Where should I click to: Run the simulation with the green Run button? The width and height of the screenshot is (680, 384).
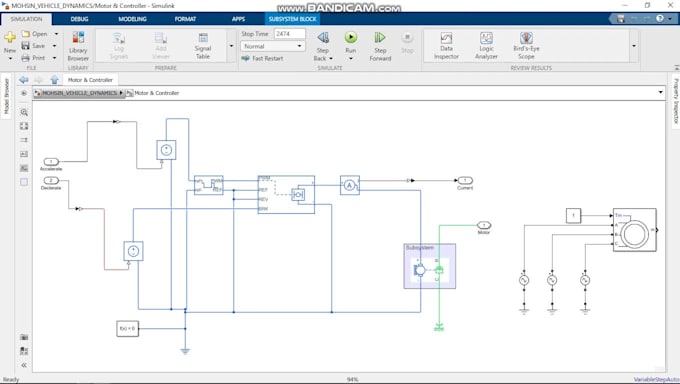351,37
